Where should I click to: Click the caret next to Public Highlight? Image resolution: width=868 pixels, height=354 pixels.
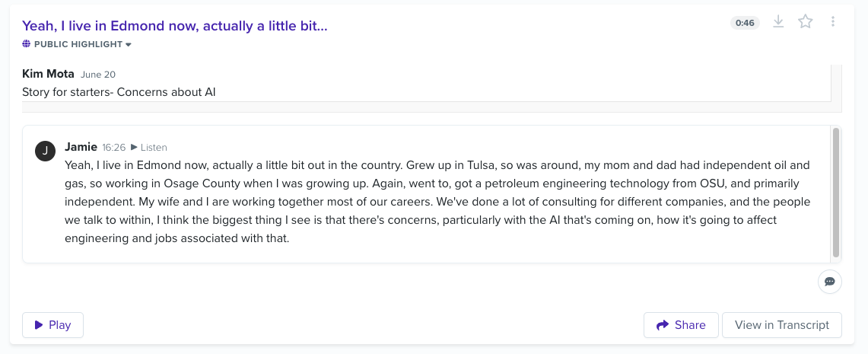click(x=129, y=44)
